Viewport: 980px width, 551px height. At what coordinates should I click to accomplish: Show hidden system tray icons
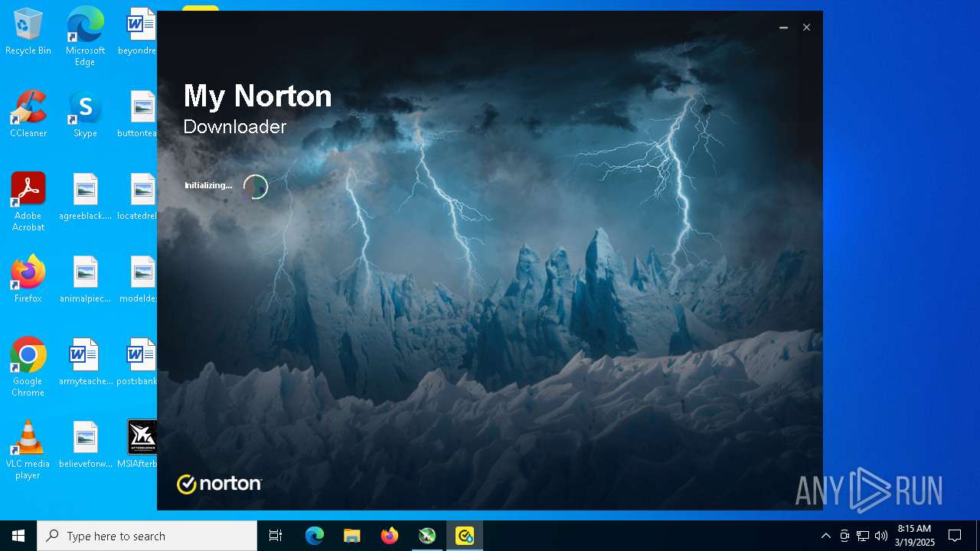coord(825,536)
